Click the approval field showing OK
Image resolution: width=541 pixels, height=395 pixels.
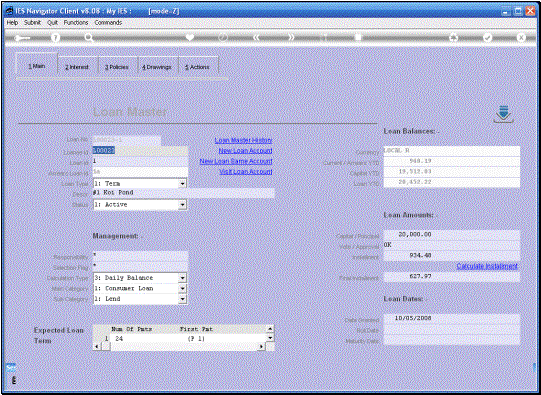pos(452,245)
